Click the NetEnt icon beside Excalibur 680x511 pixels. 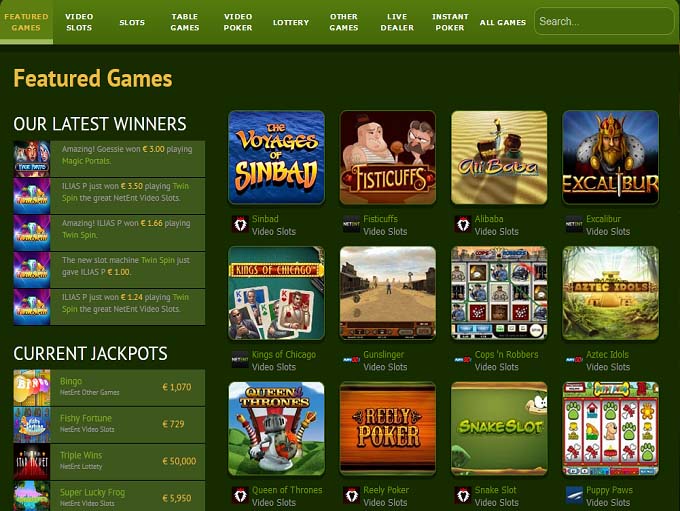574,224
